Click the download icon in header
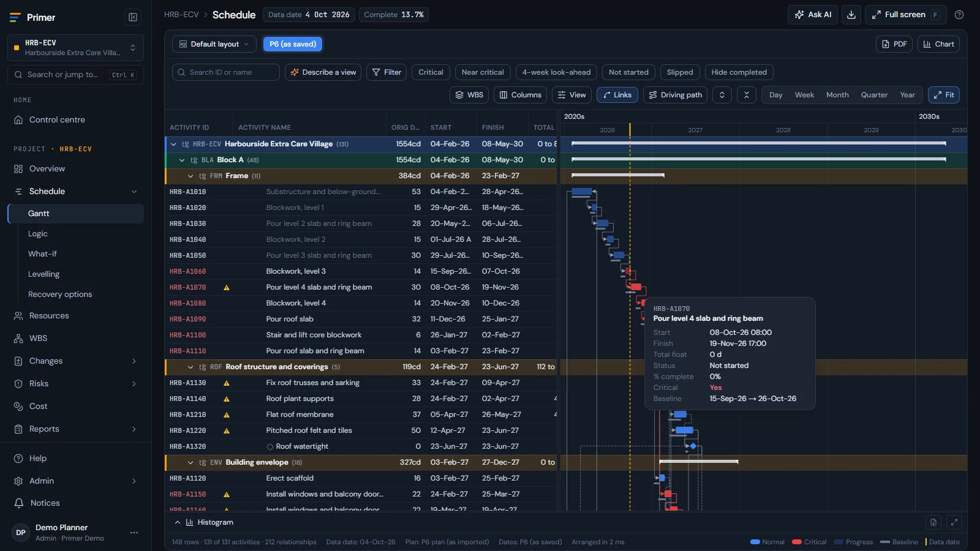Screen dimensions: 980x551 [851, 15]
